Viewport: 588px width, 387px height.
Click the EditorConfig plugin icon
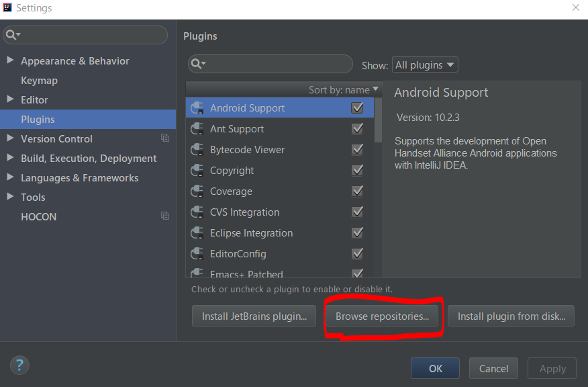tap(197, 254)
